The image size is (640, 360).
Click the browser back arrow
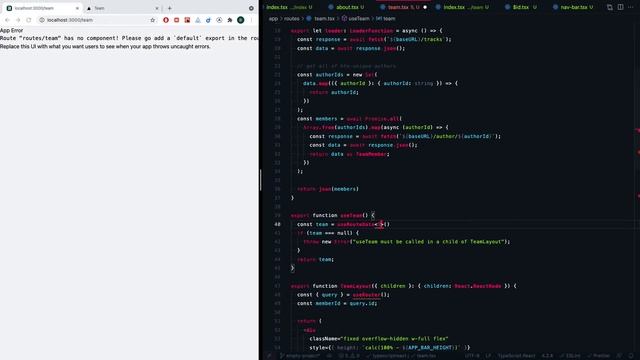[x=7, y=20]
